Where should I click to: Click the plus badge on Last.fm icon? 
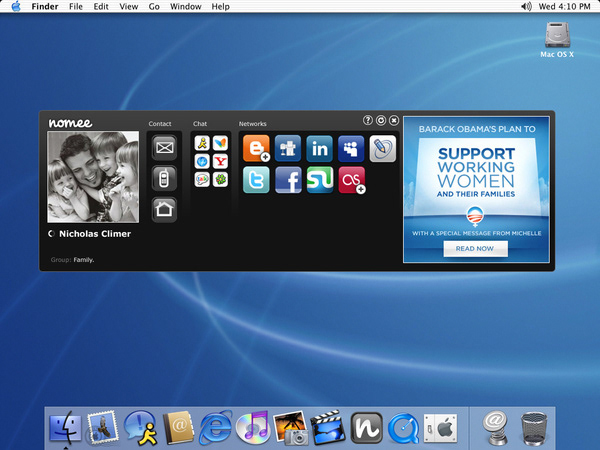[360, 189]
